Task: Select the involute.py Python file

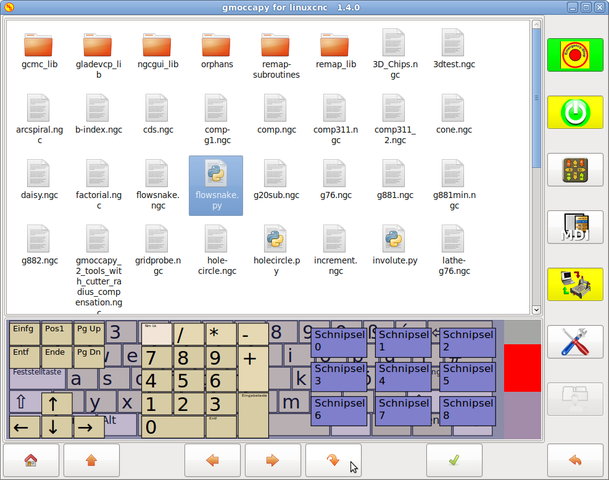Action: tap(395, 245)
